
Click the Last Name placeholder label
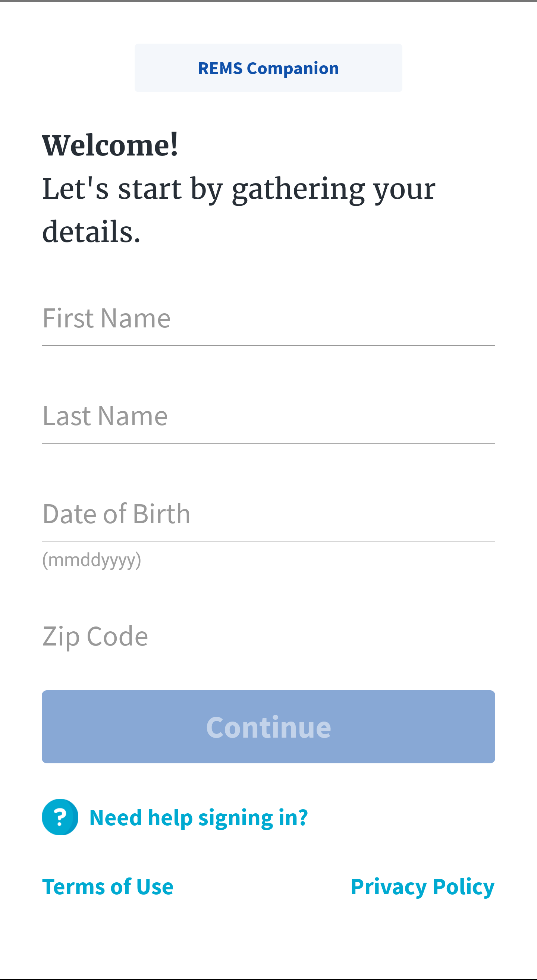pos(105,416)
